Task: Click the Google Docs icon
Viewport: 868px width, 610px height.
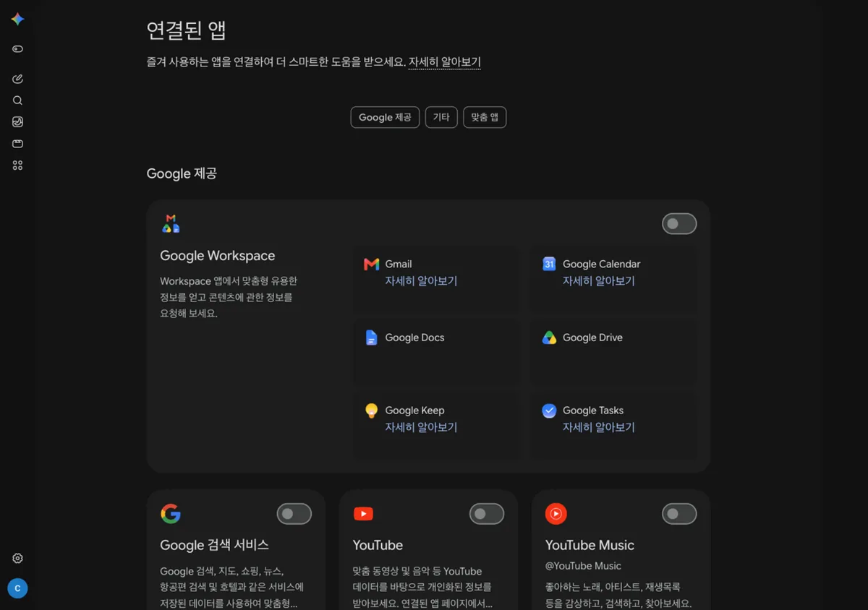Action: pyautogui.click(x=372, y=338)
